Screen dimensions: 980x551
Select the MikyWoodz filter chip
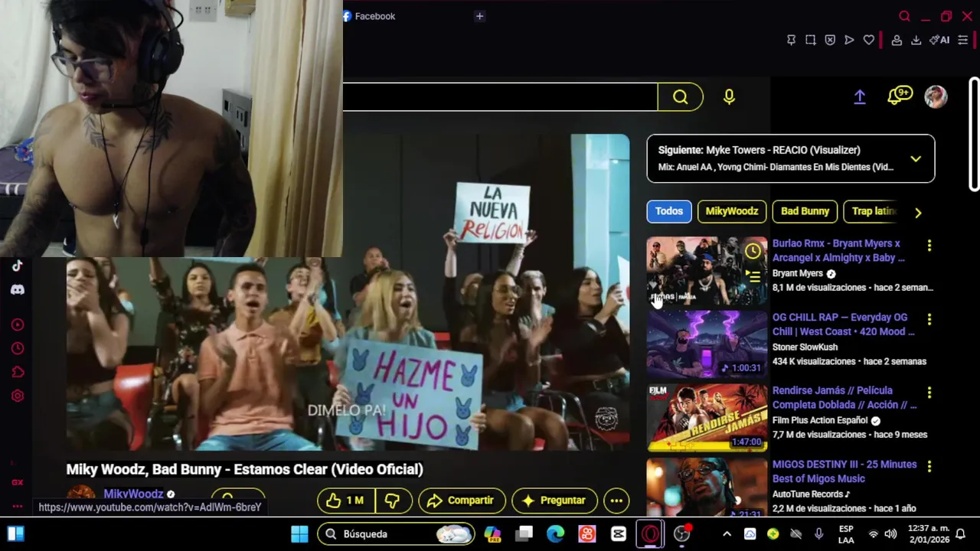tap(732, 211)
